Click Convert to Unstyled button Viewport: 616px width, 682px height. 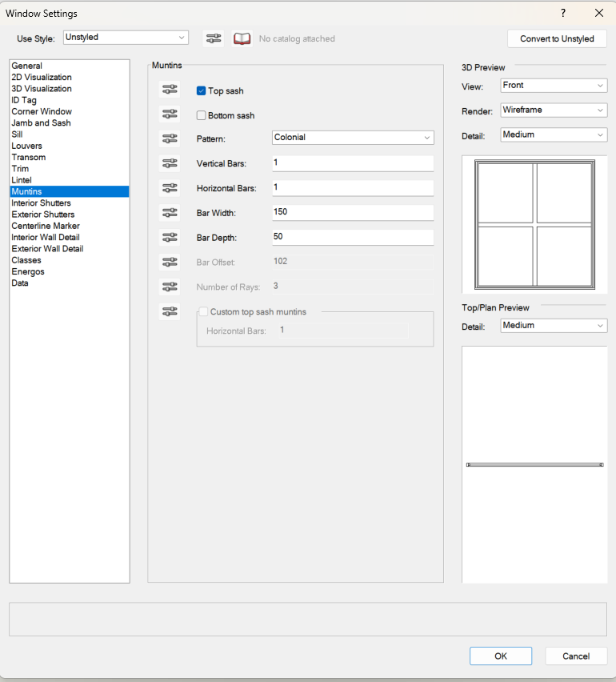557,38
